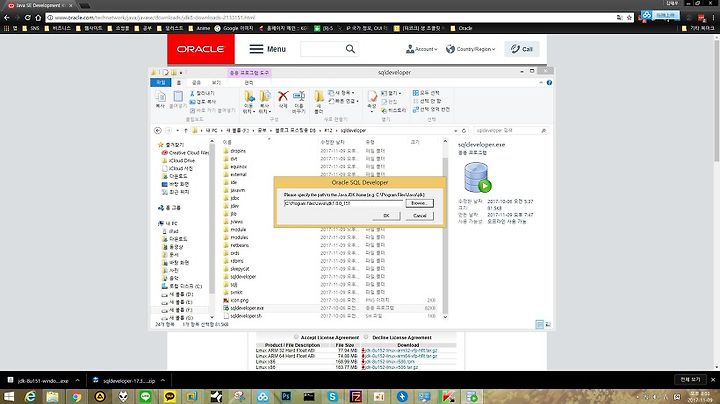
Task: Cancel the Oracle SQL Developer dialog
Action: (419, 215)
